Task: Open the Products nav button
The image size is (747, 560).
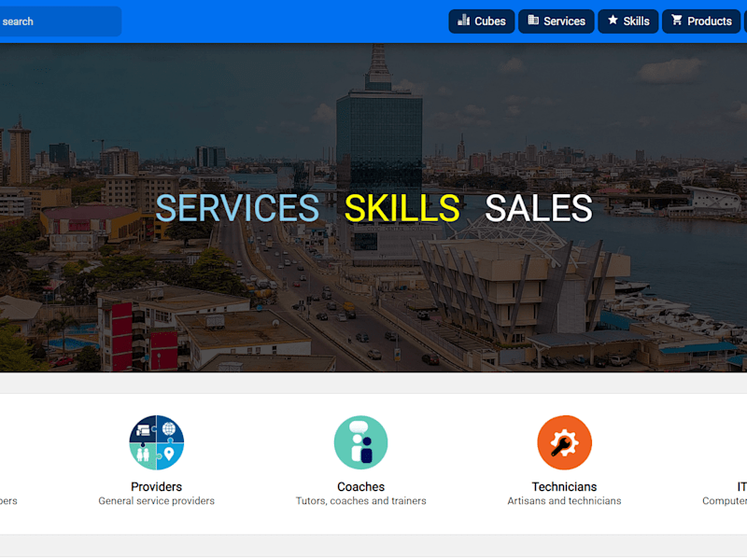Action: (701, 21)
